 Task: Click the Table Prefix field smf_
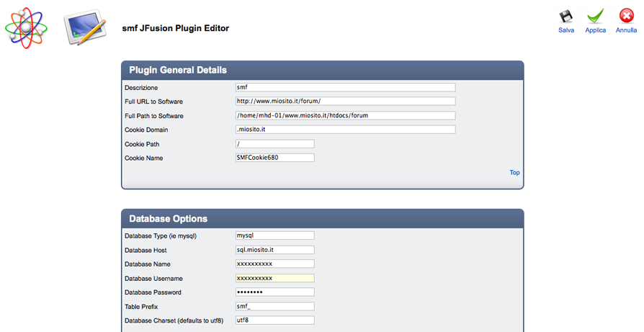click(274, 307)
